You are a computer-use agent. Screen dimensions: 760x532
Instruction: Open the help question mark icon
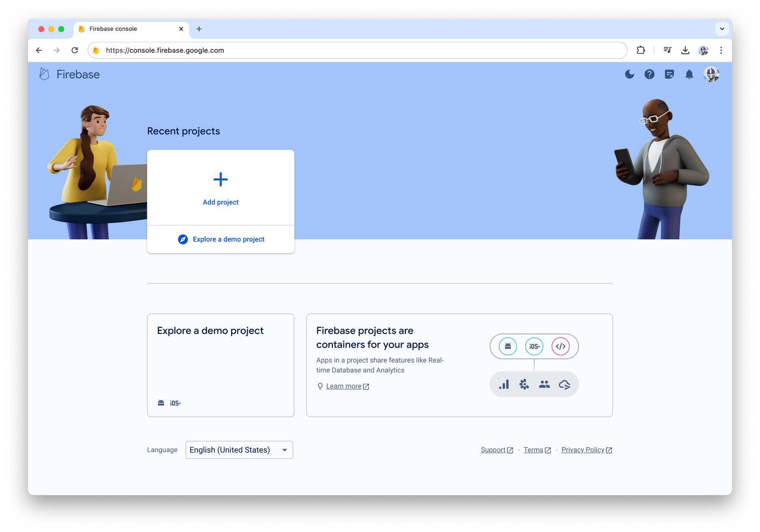pos(649,74)
